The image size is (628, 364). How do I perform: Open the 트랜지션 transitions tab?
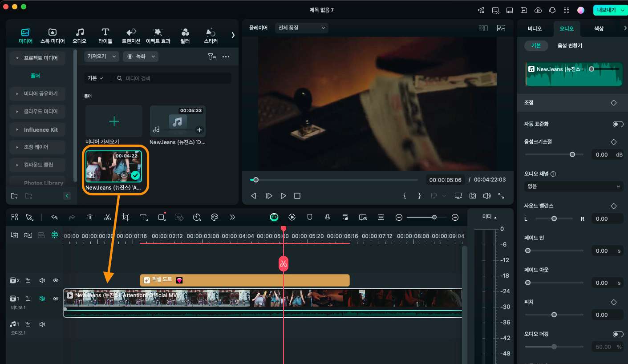(x=131, y=36)
